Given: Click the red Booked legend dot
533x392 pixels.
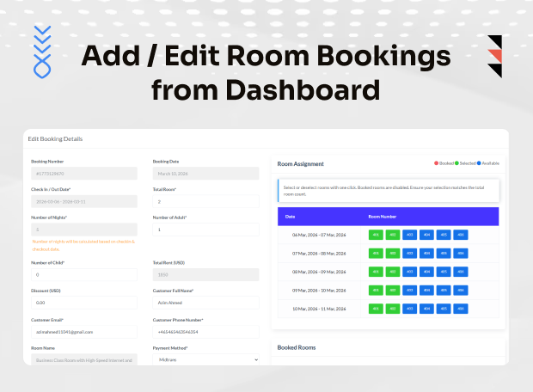Looking at the screenshot, I should 437,162.
